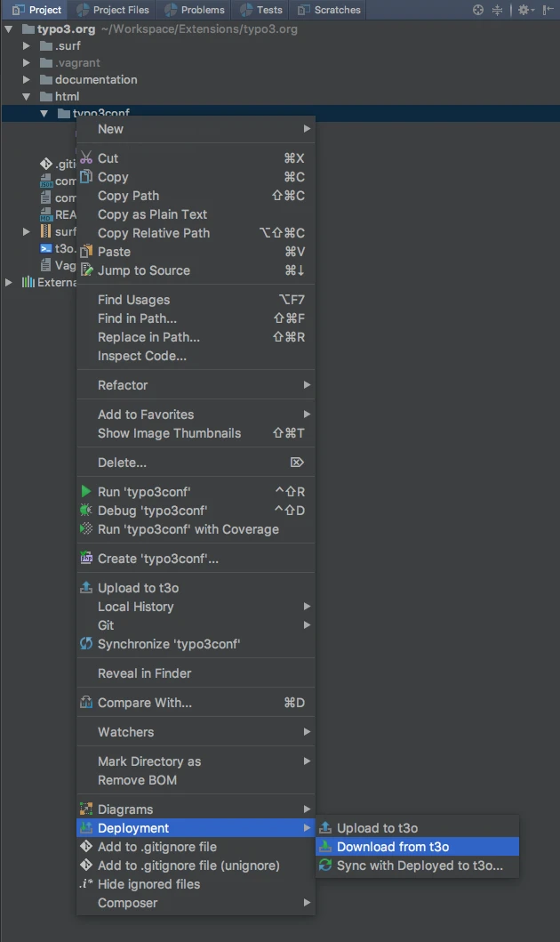Switch to the Project Files tab

(113, 10)
